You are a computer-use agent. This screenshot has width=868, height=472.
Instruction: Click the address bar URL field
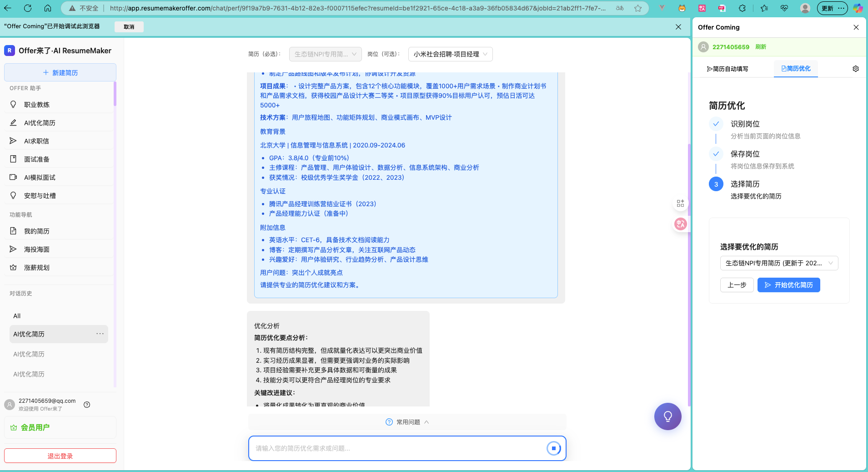[357, 8]
